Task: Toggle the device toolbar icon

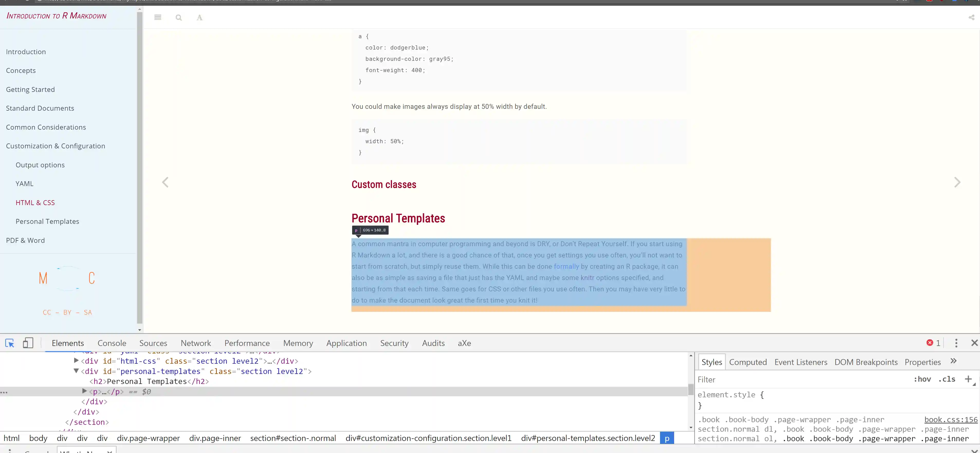Action: tap(28, 343)
